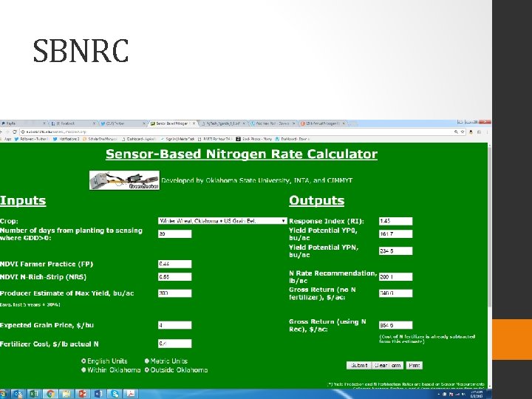Click the Submit button
532x399 pixels.
pos(359,366)
